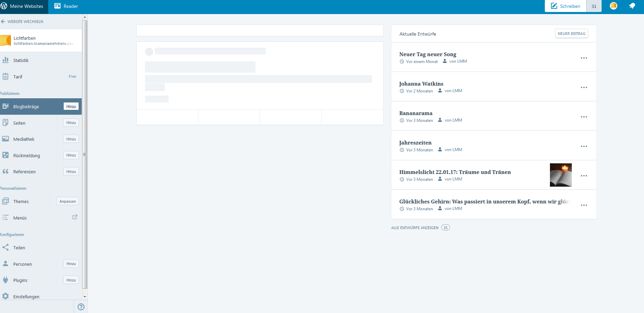
Task: Click the sidebar scrollbar up arrow
Action: point(85,17)
